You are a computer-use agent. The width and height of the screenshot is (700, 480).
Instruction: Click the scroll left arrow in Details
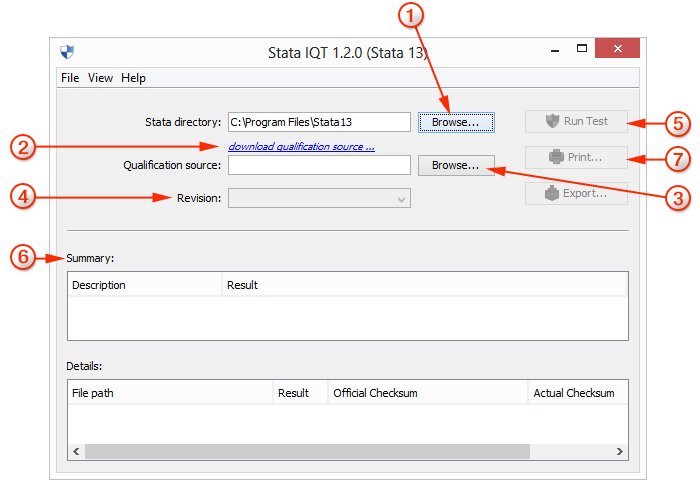76,451
